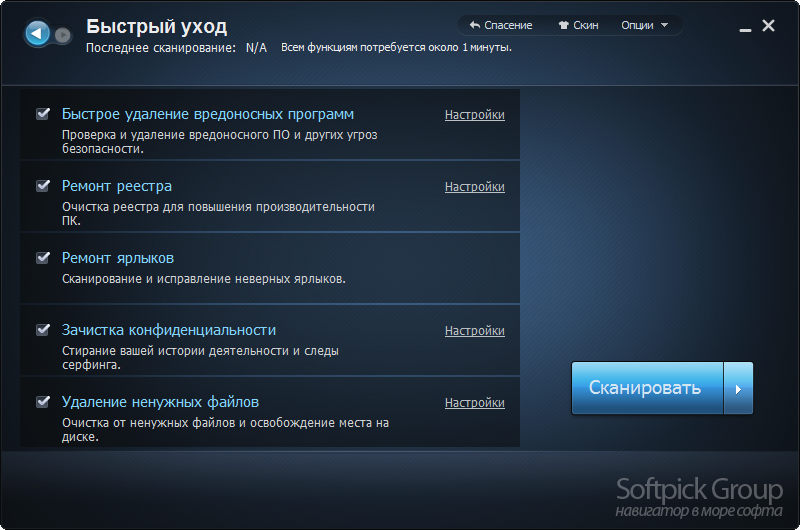The width and height of the screenshot is (800, 530).
Task: Uncheck the Удаление ненужных файлов checkbox
Action: point(43,401)
